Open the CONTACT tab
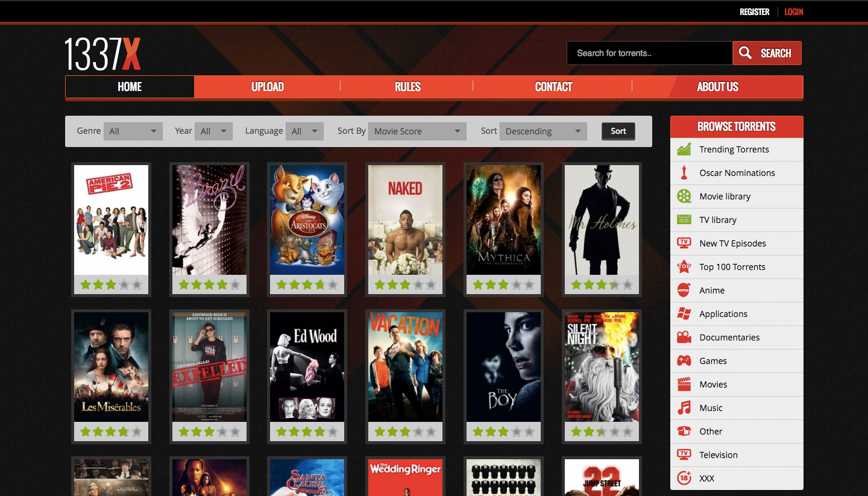 [553, 87]
